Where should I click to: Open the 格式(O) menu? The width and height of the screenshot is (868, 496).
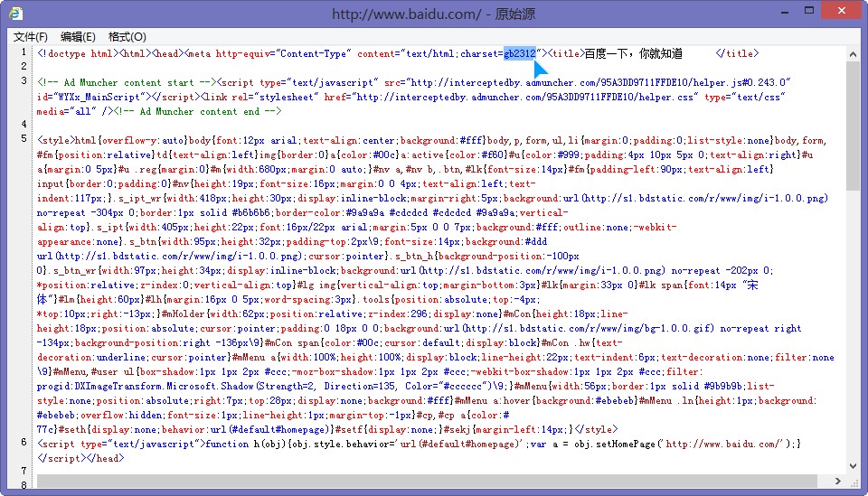pyautogui.click(x=127, y=36)
